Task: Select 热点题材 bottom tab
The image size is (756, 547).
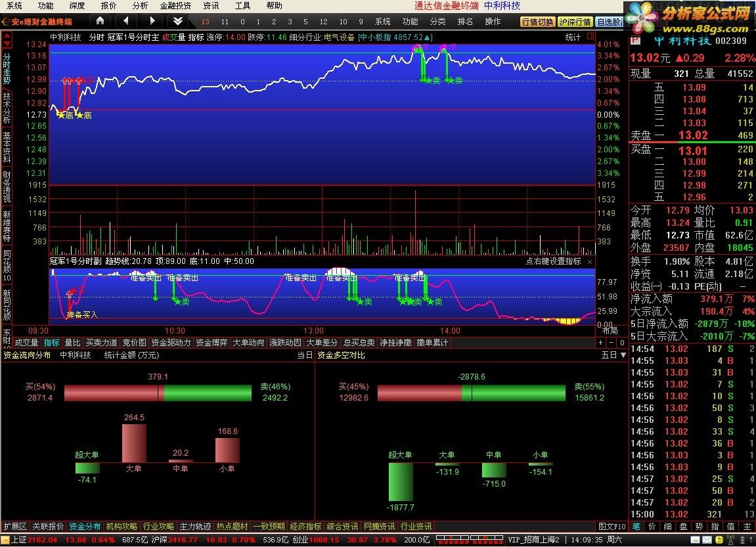Action: click(232, 527)
